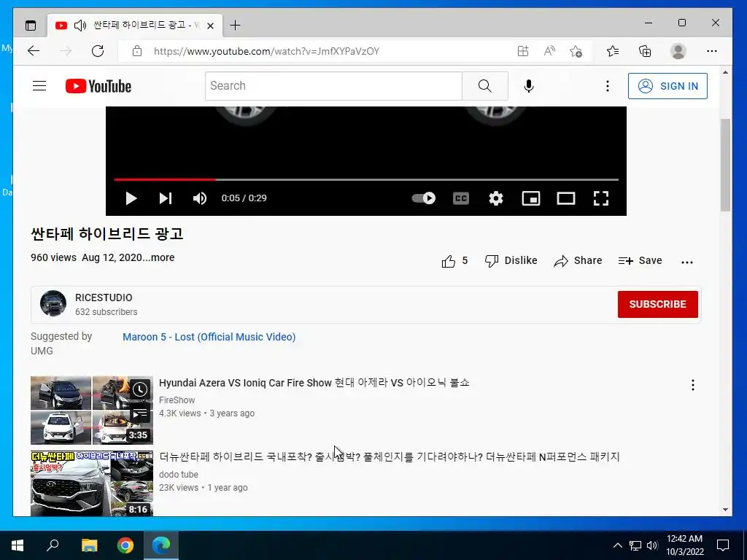747x560 pixels.
Task: Open dodo tube channel
Action: (x=179, y=474)
